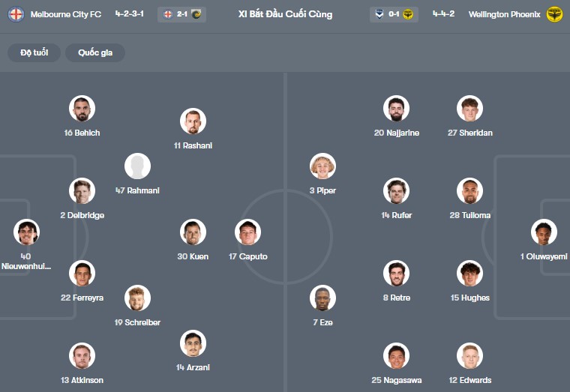
Task: Open Tuiloma's player portrait
Action: pyautogui.click(x=469, y=191)
